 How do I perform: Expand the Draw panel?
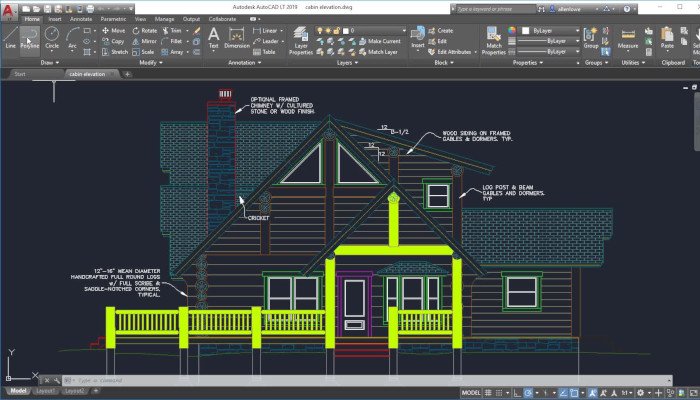coord(49,62)
